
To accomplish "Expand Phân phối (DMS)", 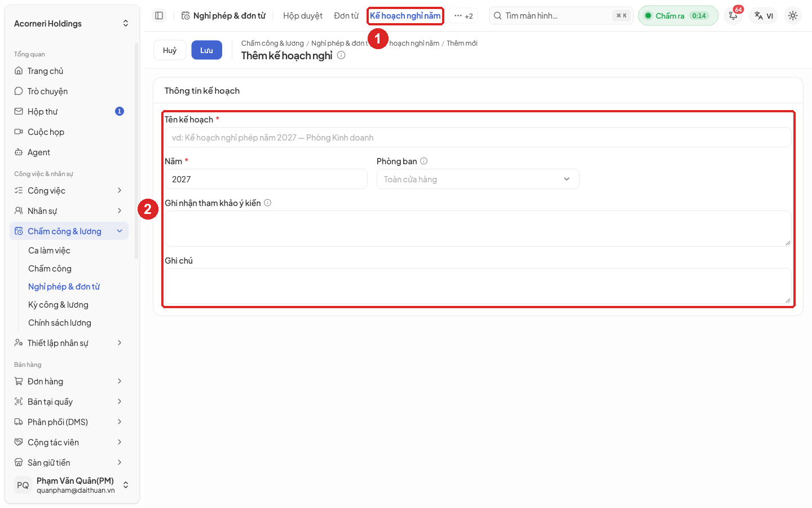I will [x=69, y=422].
